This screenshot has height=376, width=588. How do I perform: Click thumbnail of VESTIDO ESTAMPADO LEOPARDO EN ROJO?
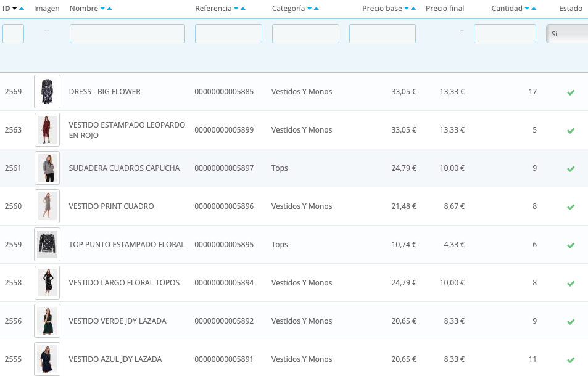click(x=48, y=130)
